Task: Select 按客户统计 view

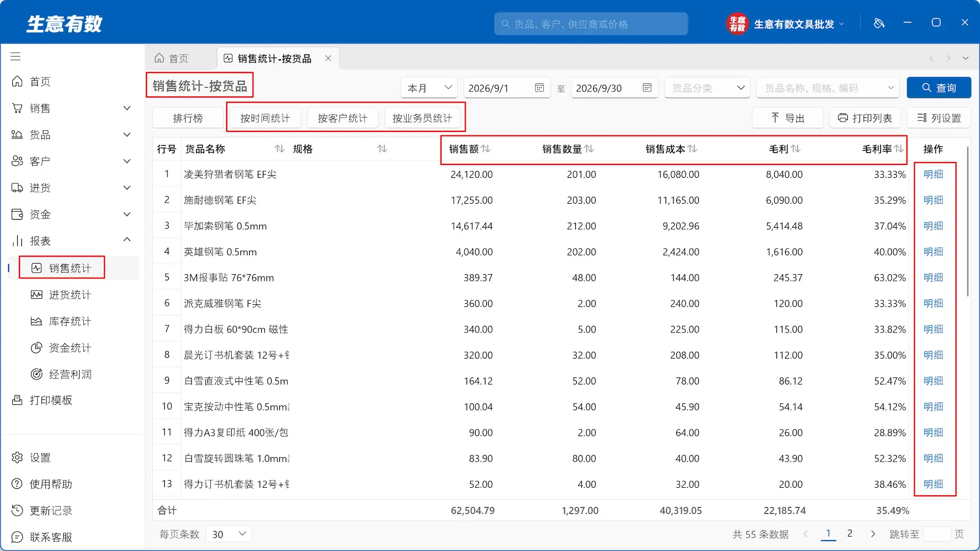Action: tap(342, 118)
